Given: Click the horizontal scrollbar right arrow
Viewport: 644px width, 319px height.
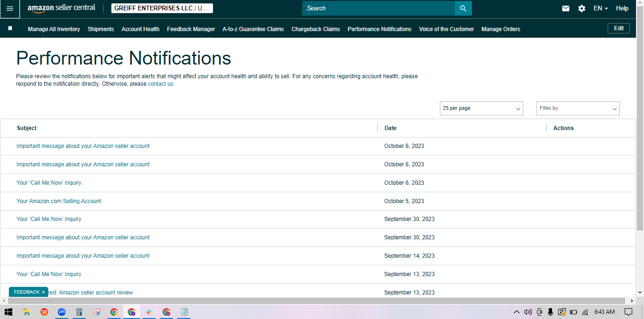Looking at the screenshot, I should pyautogui.click(x=632, y=301).
